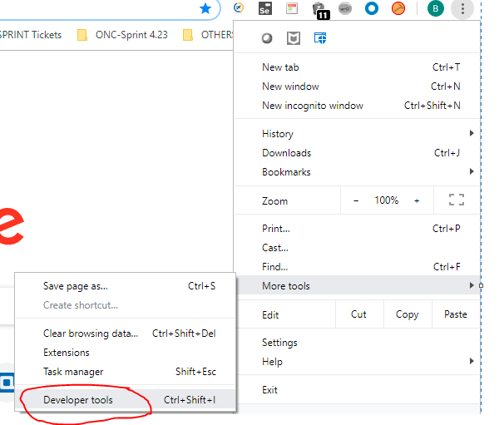Image resolution: width=504 pixels, height=425 pixels.
Task: Open the green B profile avatar
Action: (x=436, y=8)
